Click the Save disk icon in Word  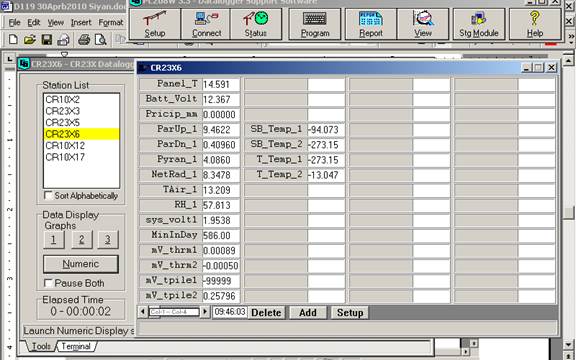click(x=47, y=39)
